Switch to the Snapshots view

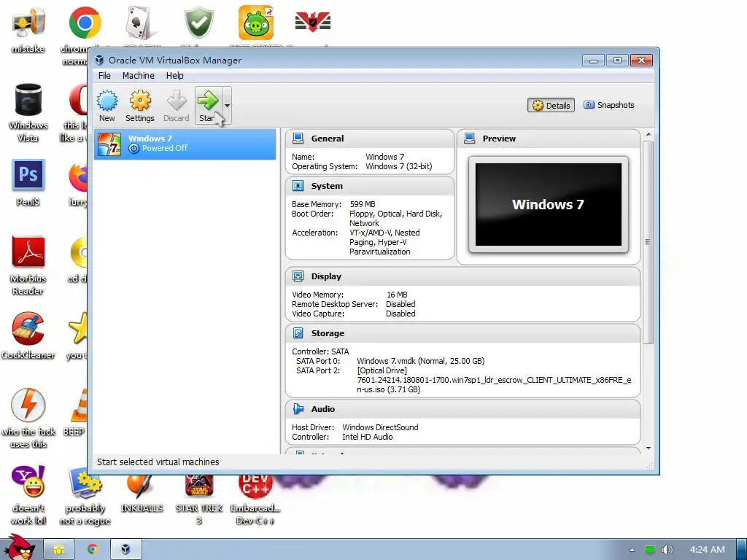pyautogui.click(x=609, y=105)
